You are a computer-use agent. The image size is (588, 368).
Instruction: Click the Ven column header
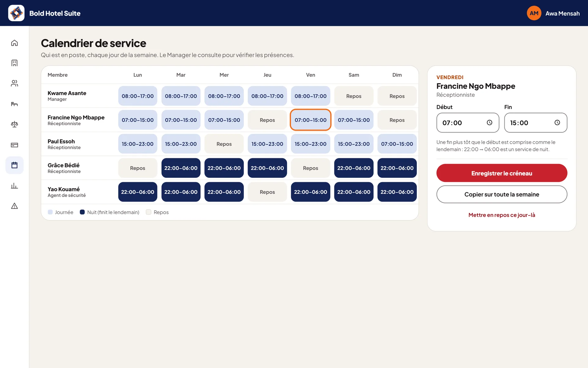click(311, 75)
